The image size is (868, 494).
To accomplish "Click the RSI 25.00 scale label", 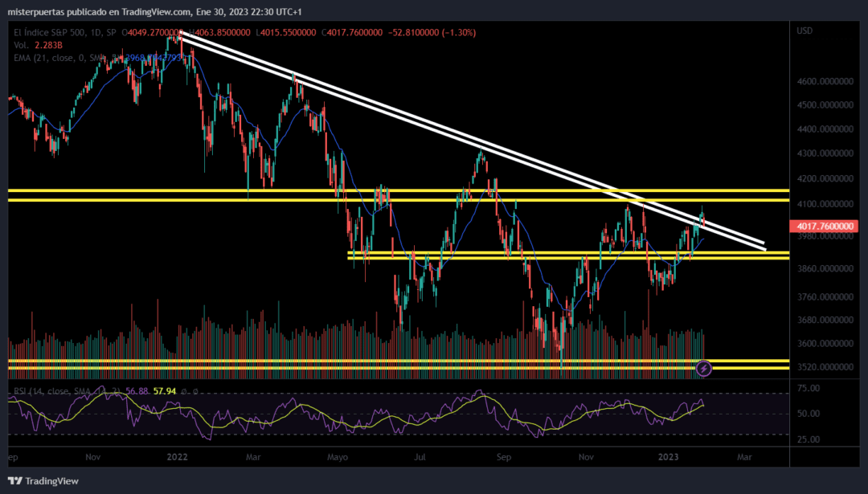I will (809, 440).
